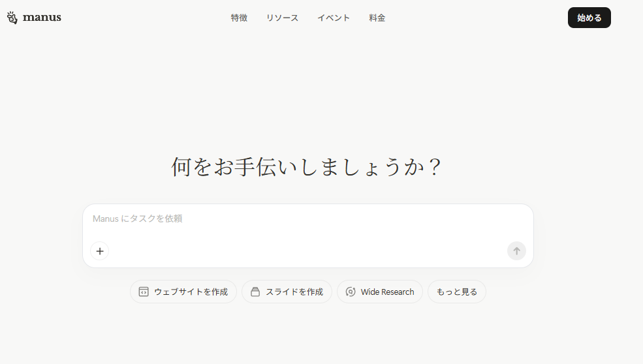Select the ウェブサイトを作成 text label
The width and height of the screenshot is (643, 364).
pos(191,292)
